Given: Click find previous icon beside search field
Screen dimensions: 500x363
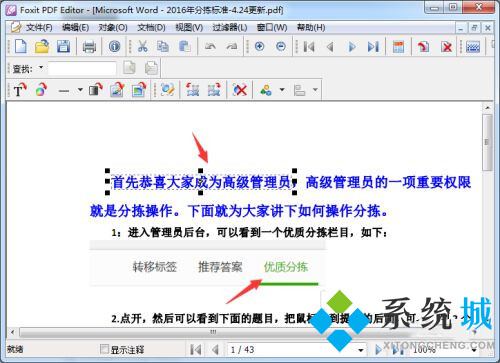Looking at the screenshot, I should [x=151, y=68].
